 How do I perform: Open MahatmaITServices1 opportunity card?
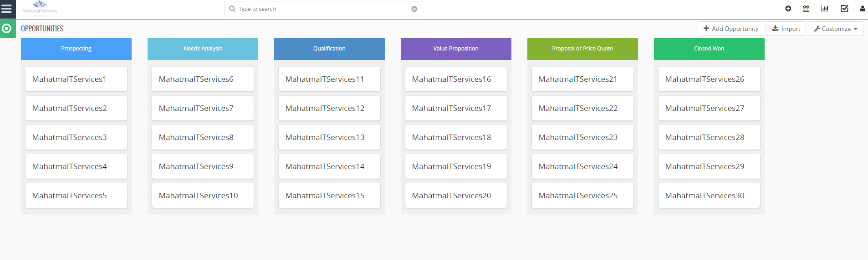pyautogui.click(x=76, y=79)
